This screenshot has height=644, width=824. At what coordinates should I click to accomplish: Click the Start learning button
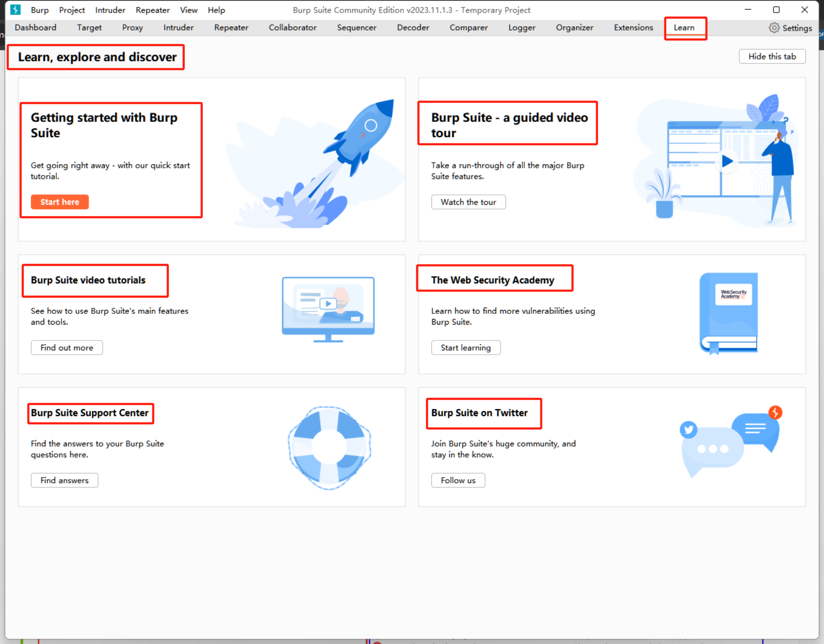(x=466, y=347)
